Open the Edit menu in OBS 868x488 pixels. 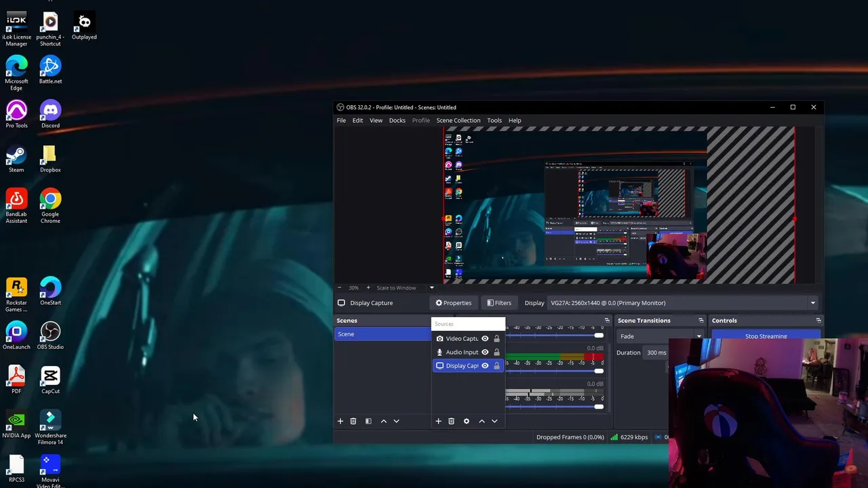[357, 121]
